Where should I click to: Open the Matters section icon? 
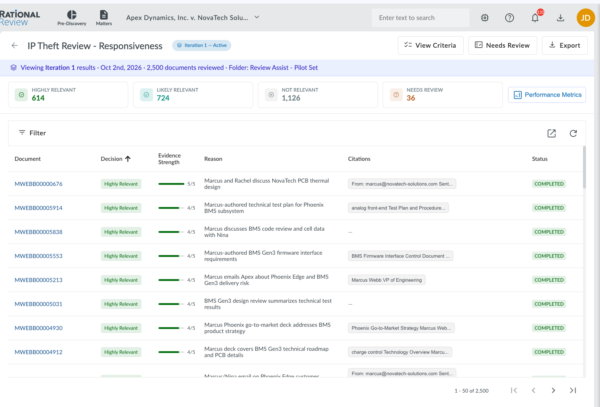click(x=104, y=18)
